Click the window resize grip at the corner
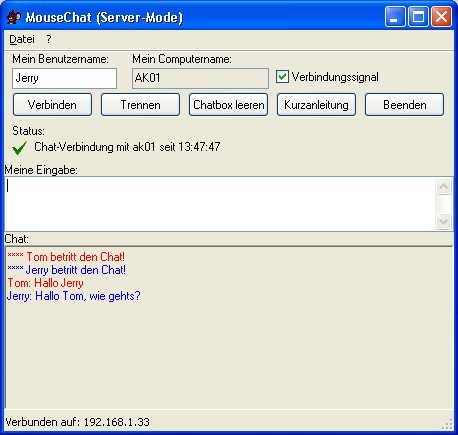Viewport: 458px width, 435px height. (x=448, y=424)
